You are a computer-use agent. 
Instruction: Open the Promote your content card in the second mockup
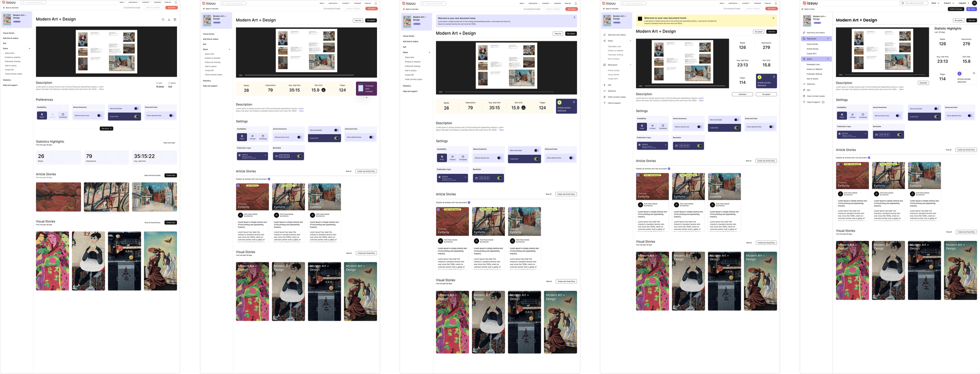367,89
